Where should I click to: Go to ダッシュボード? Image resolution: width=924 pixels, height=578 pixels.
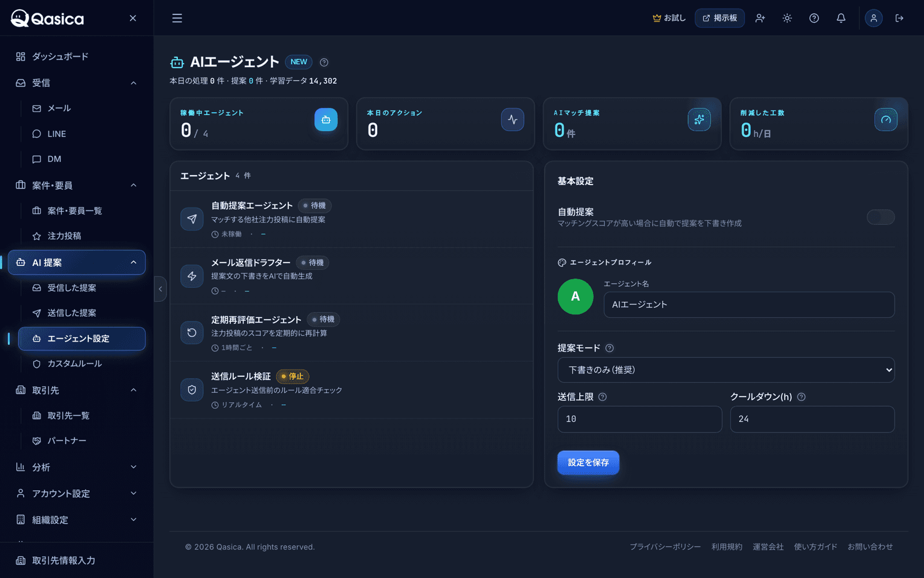[77, 56]
